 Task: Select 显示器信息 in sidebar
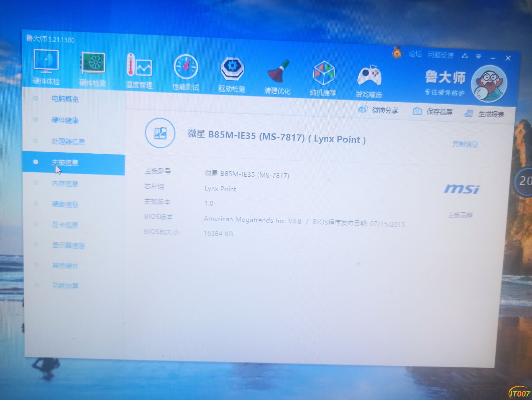(x=68, y=245)
